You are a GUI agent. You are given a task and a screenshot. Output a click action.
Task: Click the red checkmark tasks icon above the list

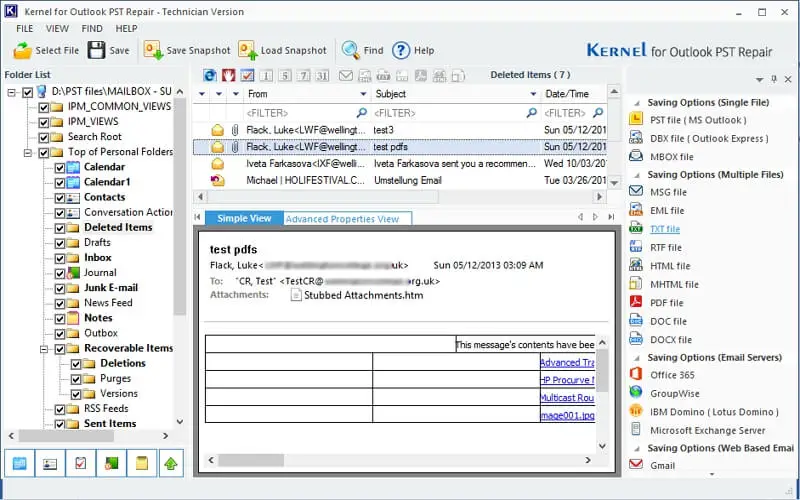click(247, 76)
